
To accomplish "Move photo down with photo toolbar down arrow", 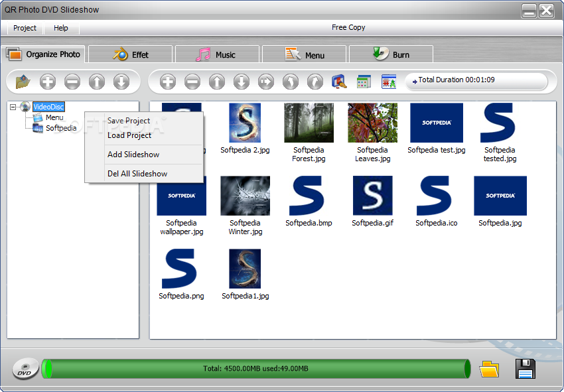I will 242,82.
